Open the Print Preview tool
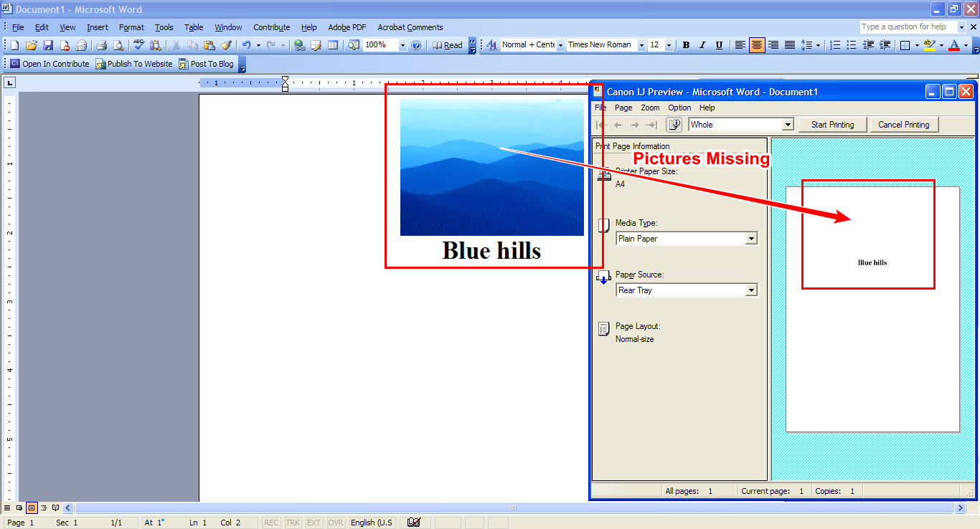This screenshot has width=980, height=529. click(x=118, y=45)
